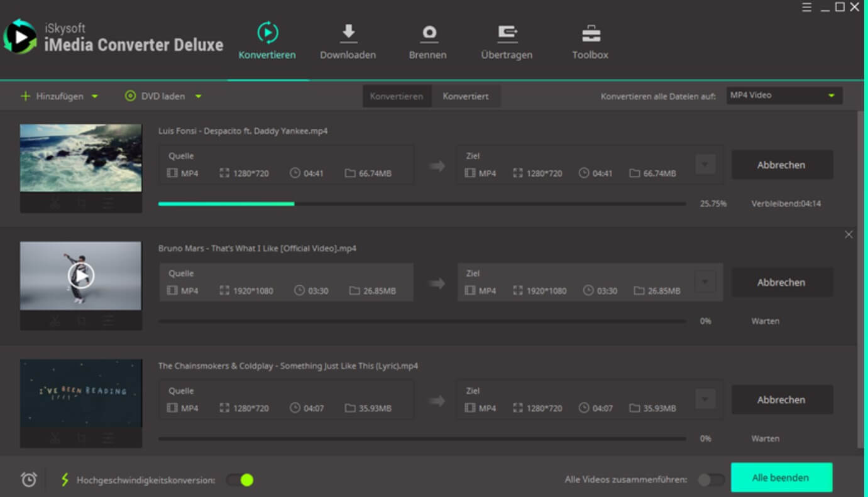Click the Quelle 1920*1080 resolution value
Viewport: 868px width, 497px height.
pyautogui.click(x=253, y=291)
